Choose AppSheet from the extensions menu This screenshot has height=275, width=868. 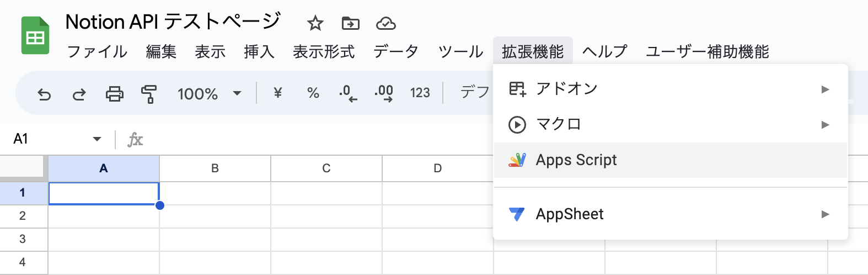(671, 214)
